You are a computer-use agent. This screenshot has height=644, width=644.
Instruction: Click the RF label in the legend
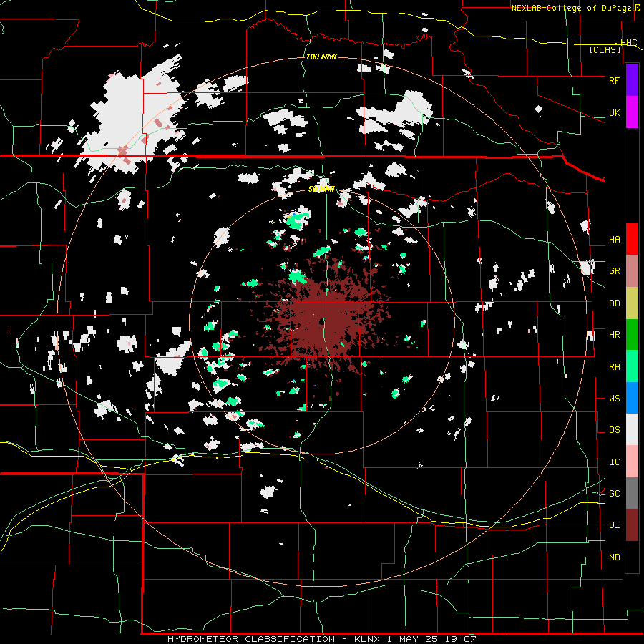click(614, 80)
